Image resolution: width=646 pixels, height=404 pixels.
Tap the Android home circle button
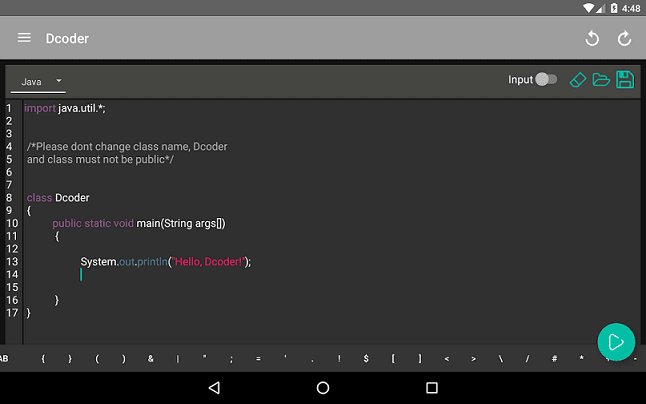pyautogui.click(x=323, y=387)
